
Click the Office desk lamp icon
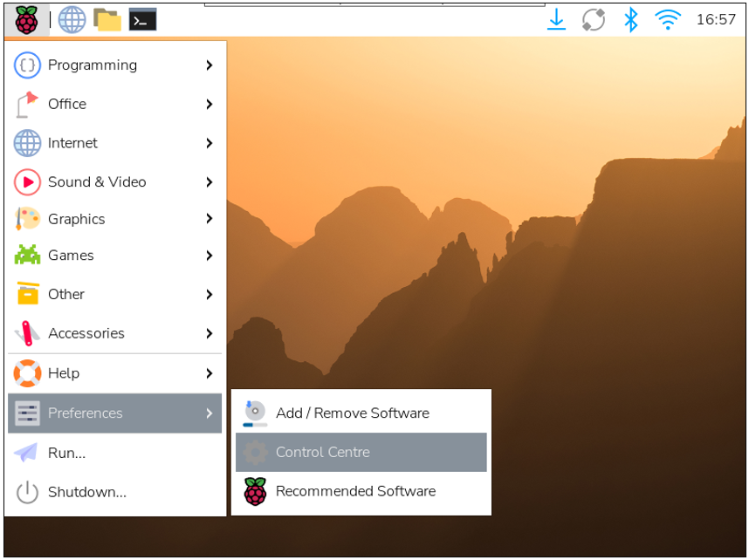tap(26, 104)
